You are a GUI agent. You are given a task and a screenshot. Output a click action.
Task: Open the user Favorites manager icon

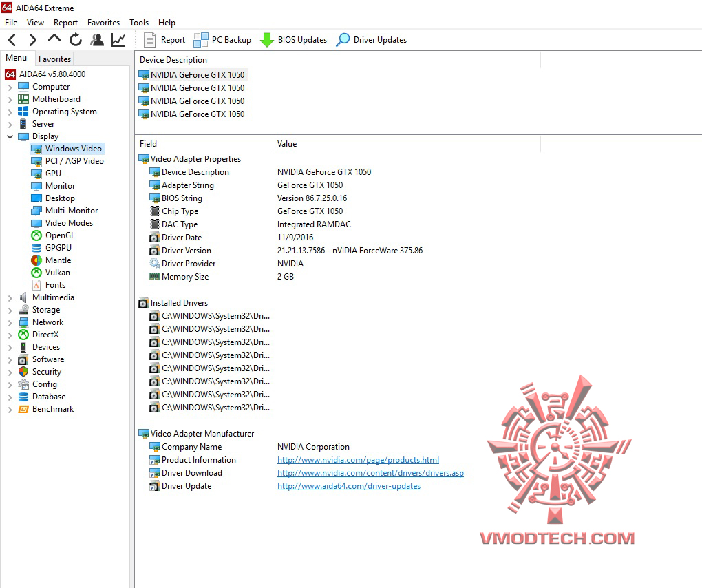pyautogui.click(x=97, y=40)
